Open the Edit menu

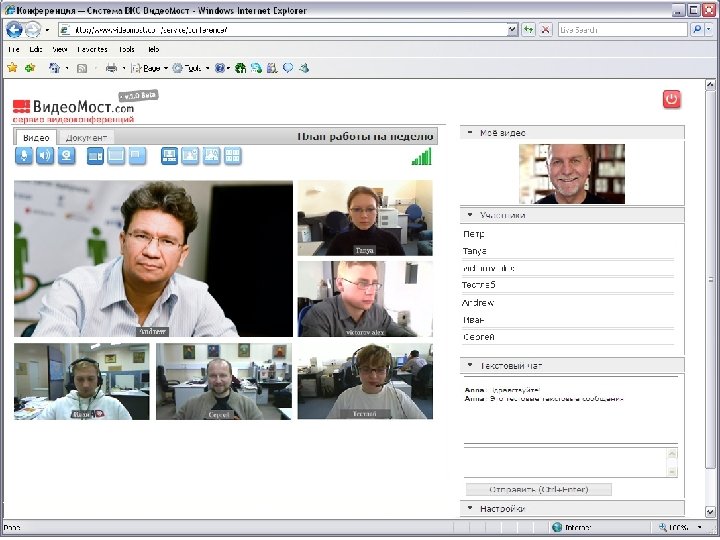click(35, 49)
